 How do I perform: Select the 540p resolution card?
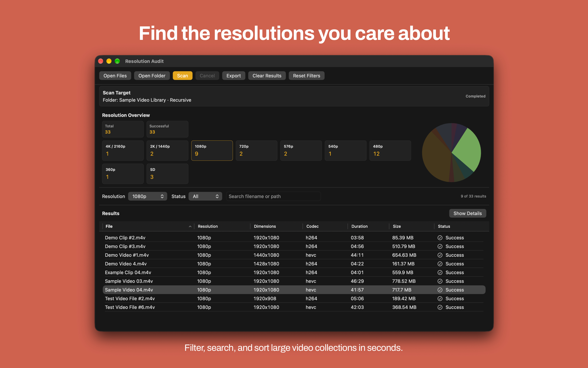pyautogui.click(x=345, y=150)
